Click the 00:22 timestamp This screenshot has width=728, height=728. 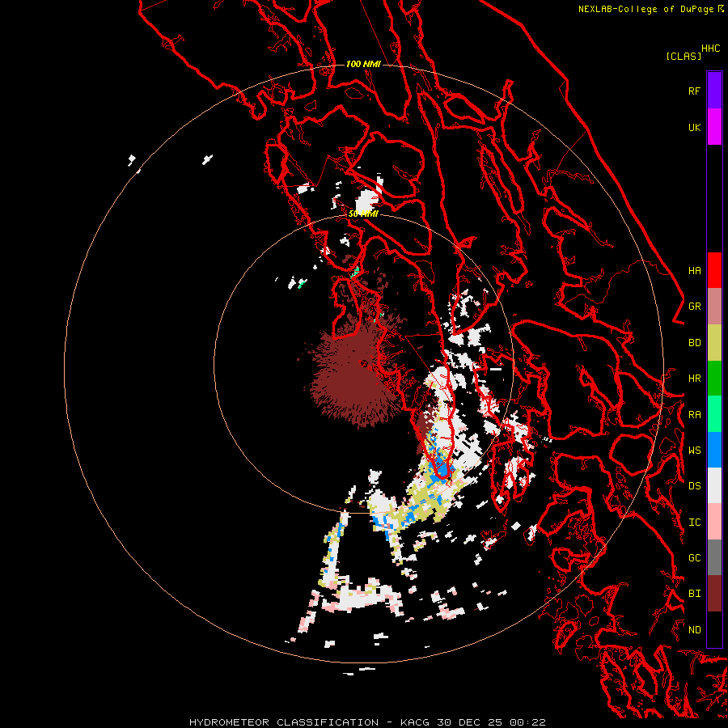[x=527, y=722]
